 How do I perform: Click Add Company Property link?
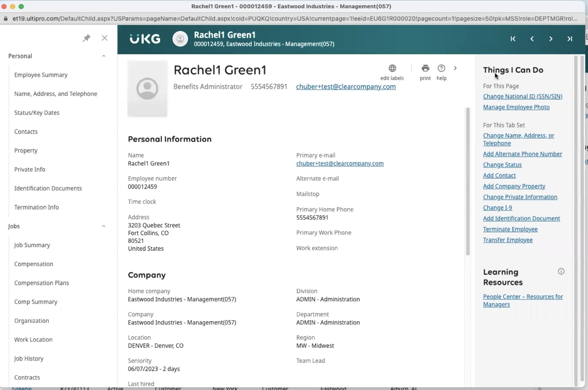514,186
